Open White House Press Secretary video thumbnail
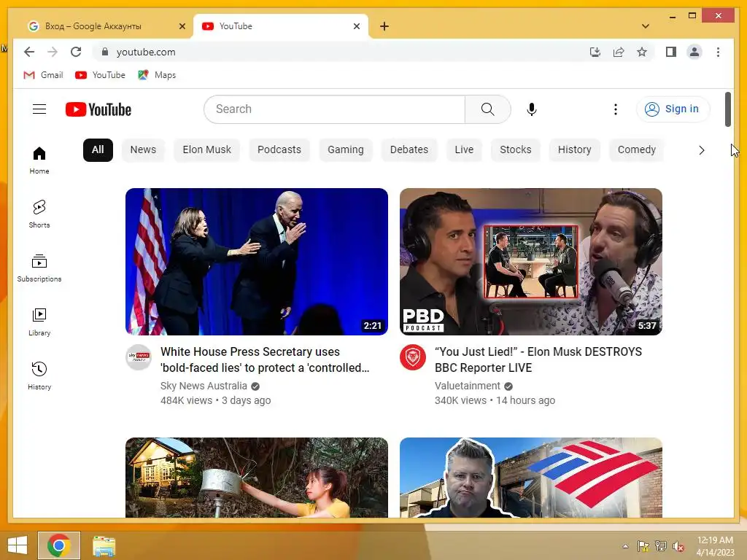747x560 pixels. (x=257, y=262)
